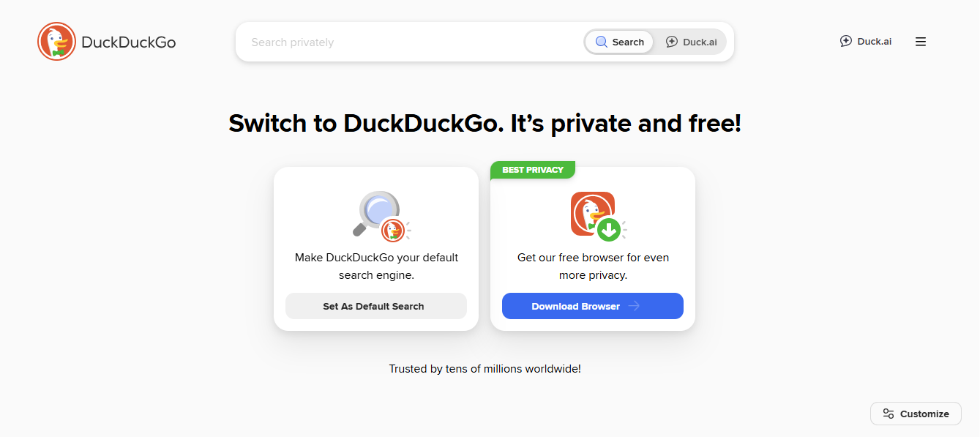Click the magnifier icon in Search toggle

(x=602, y=42)
